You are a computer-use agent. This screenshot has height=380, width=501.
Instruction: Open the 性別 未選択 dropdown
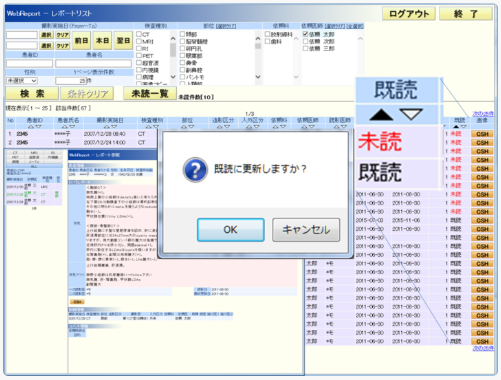pos(22,81)
